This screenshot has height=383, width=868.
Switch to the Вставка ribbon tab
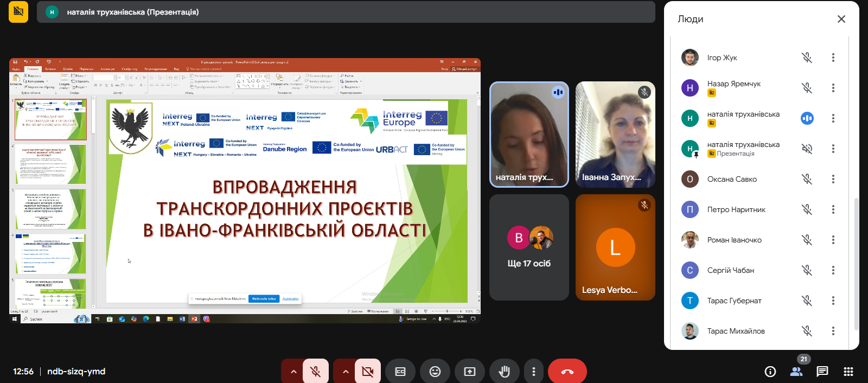point(50,69)
